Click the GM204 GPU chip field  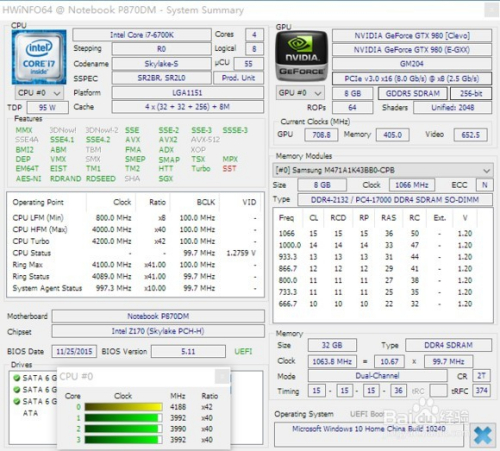(x=412, y=64)
